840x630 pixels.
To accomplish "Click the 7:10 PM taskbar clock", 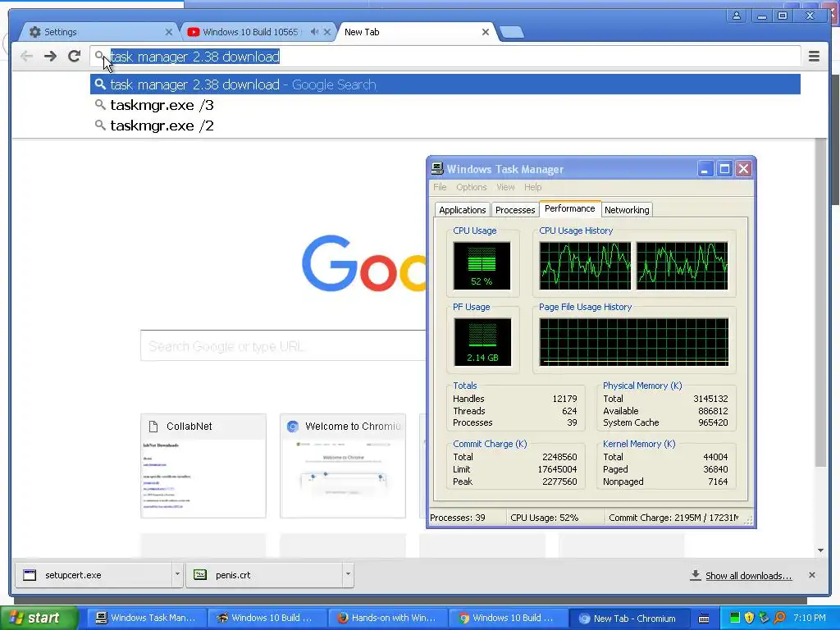I will [810, 618].
